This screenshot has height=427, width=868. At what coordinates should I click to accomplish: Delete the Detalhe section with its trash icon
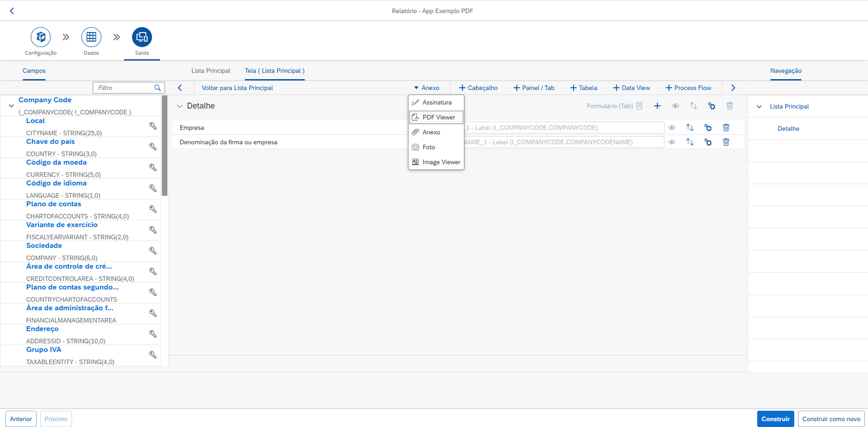[x=730, y=106]
